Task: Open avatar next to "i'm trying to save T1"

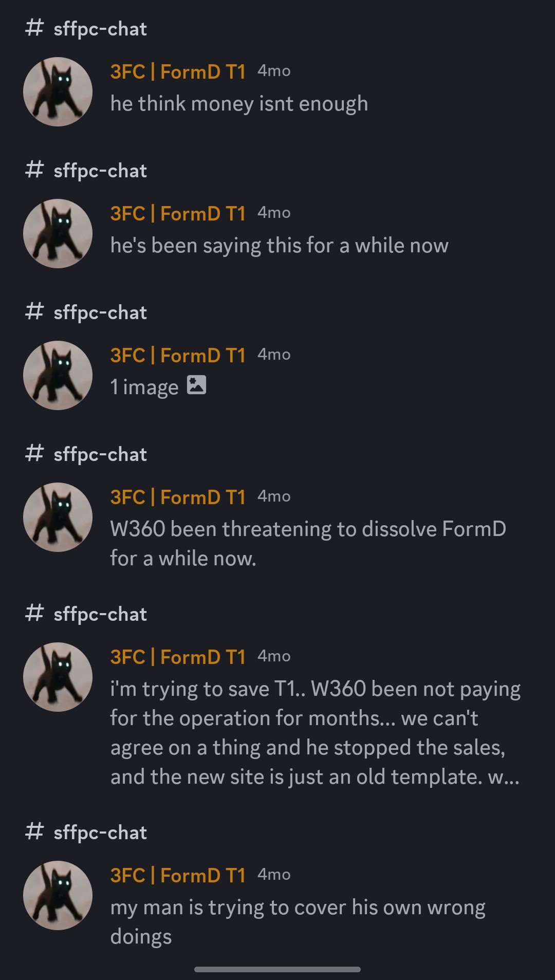Action: pyautogui.click(x=58, y=677)
